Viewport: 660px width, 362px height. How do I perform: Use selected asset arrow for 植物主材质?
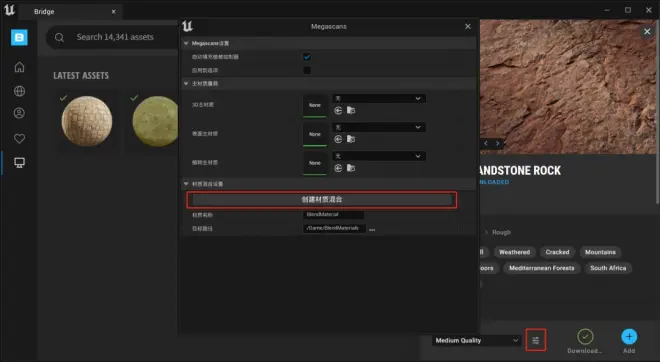click(338, 168)
